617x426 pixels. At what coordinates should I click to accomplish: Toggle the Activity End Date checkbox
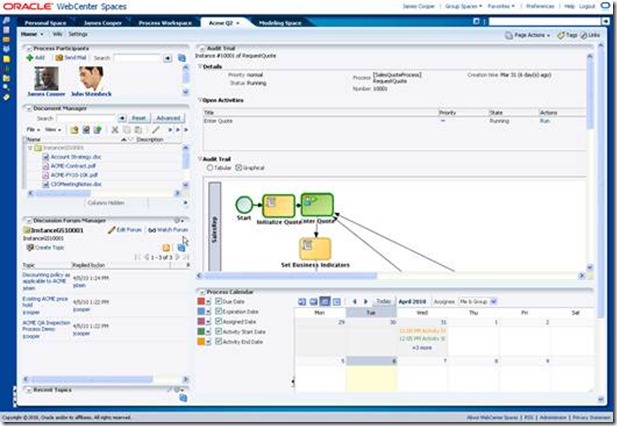pos(219,341)
